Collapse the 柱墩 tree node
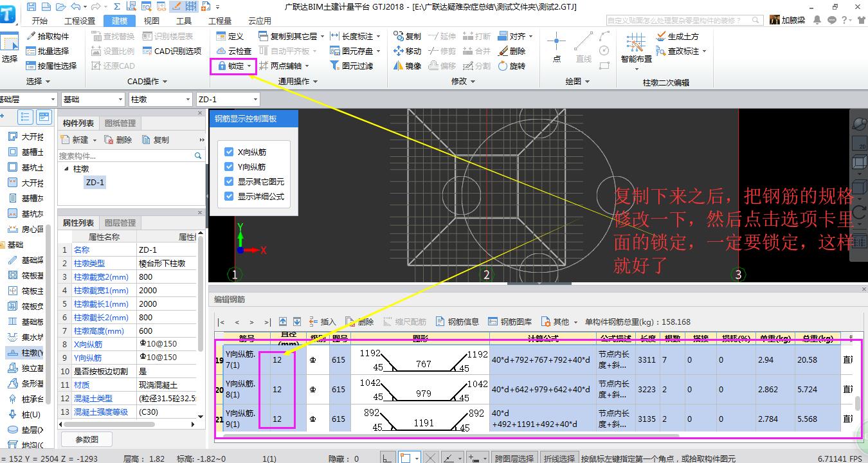The width and height of the screenshot is (868, 463). coord(66,168)
